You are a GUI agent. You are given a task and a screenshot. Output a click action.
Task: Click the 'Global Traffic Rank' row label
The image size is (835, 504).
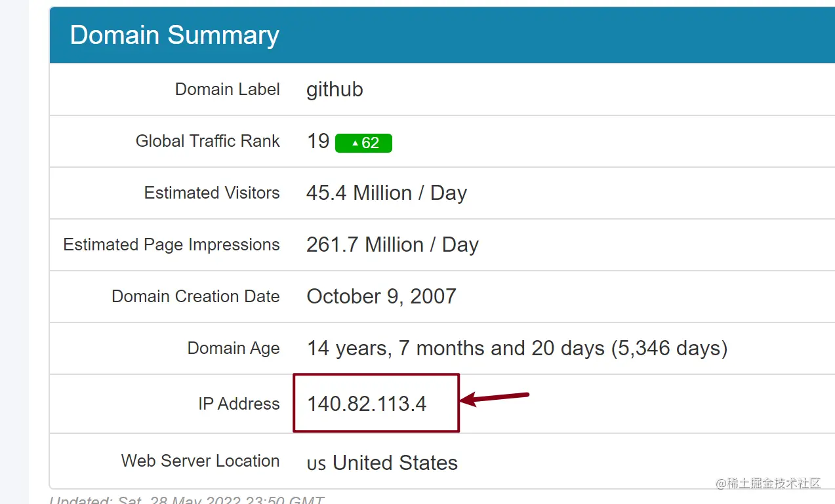click(207, 141)
